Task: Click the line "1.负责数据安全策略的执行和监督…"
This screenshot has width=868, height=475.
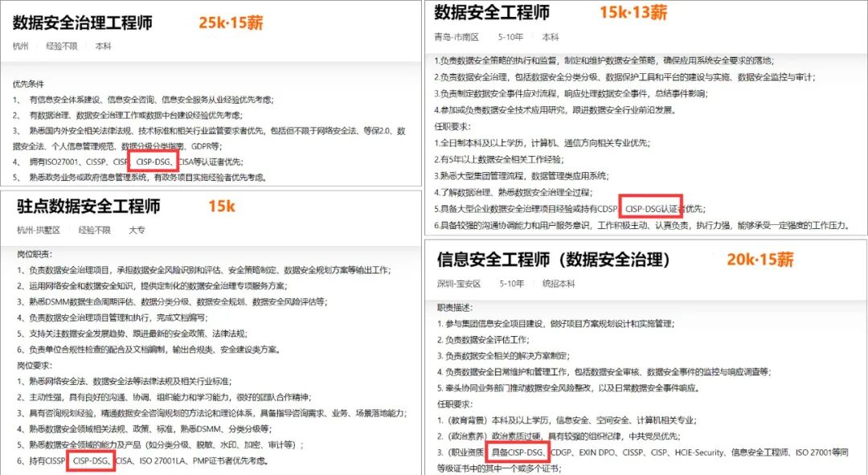Action: [x=604, y=61]
